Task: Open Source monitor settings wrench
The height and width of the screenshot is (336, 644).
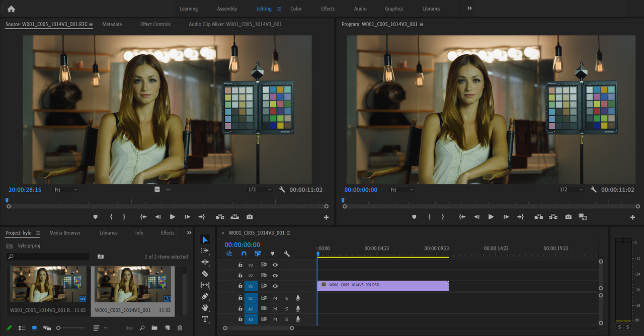Action: pyautogui.click(x=282, y=190)
